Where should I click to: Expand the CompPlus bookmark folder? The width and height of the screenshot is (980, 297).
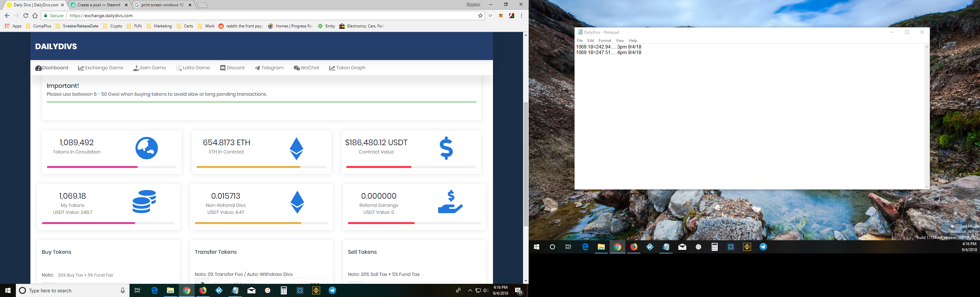tap(38, 26)
